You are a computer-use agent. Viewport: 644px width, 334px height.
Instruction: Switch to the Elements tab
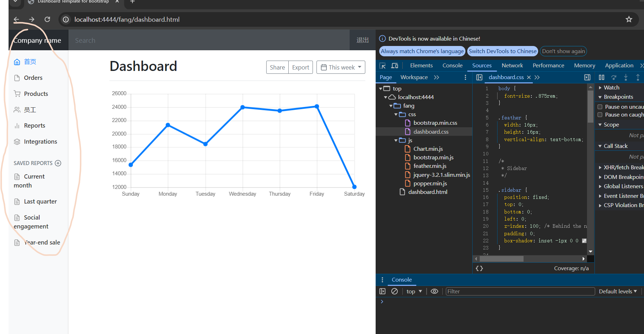click(421, 66)
